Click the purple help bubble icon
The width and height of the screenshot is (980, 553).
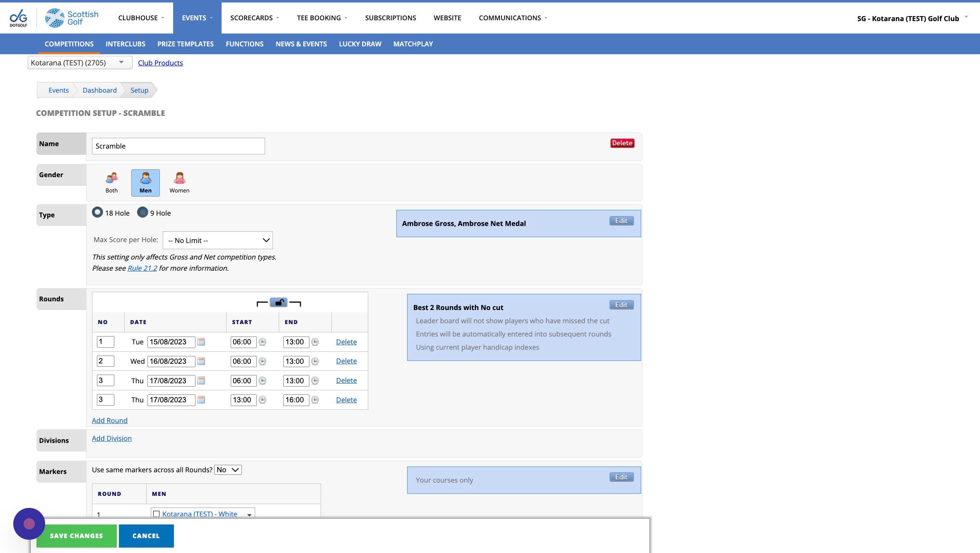(x=29, y=524)
